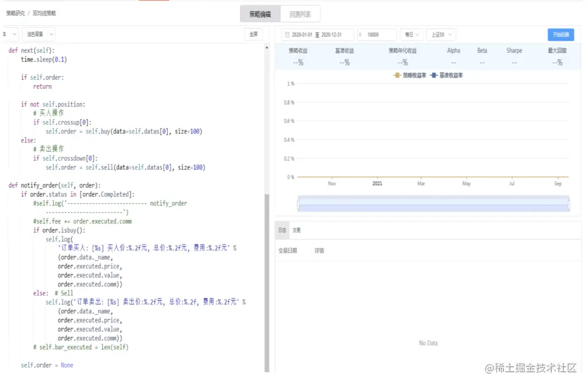The height and width of the screenshot is (385, 588).
Task: Click the 'self.order = None' code line
Action: [47, 365]
